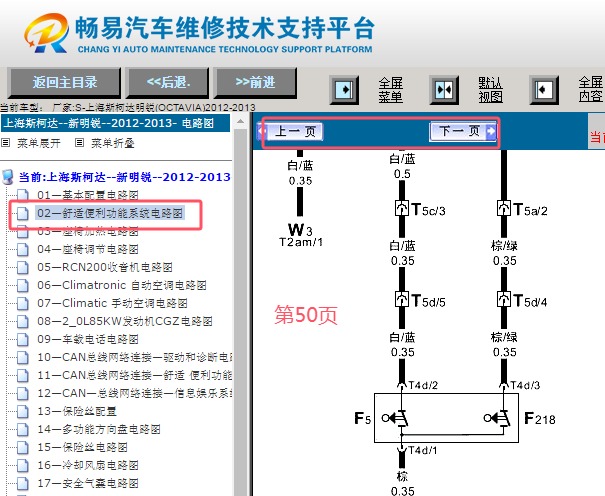
Task: Click the tree panel scrollbar up arrow
Action: 240,121
